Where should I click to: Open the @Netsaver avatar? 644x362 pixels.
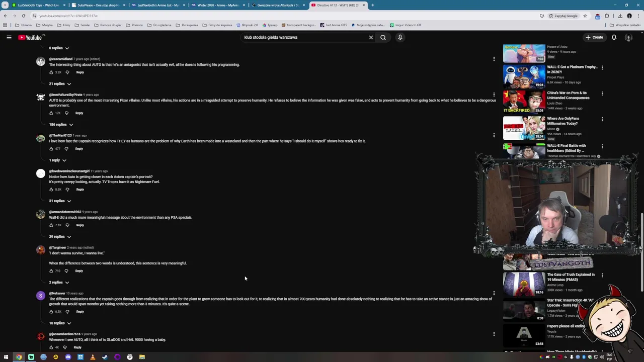[41, 296]
